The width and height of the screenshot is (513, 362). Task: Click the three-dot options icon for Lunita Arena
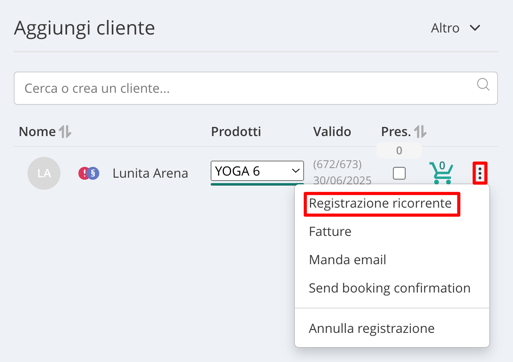point(480,173)
